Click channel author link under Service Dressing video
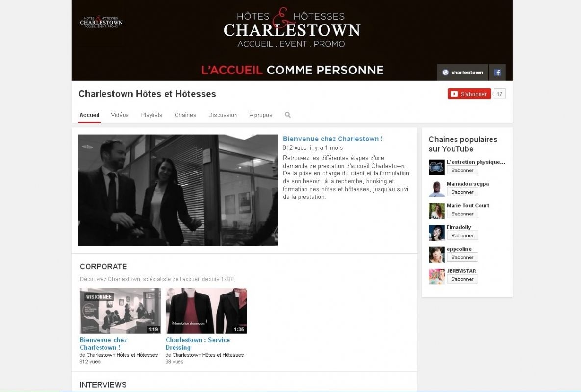 click(208, 355)
